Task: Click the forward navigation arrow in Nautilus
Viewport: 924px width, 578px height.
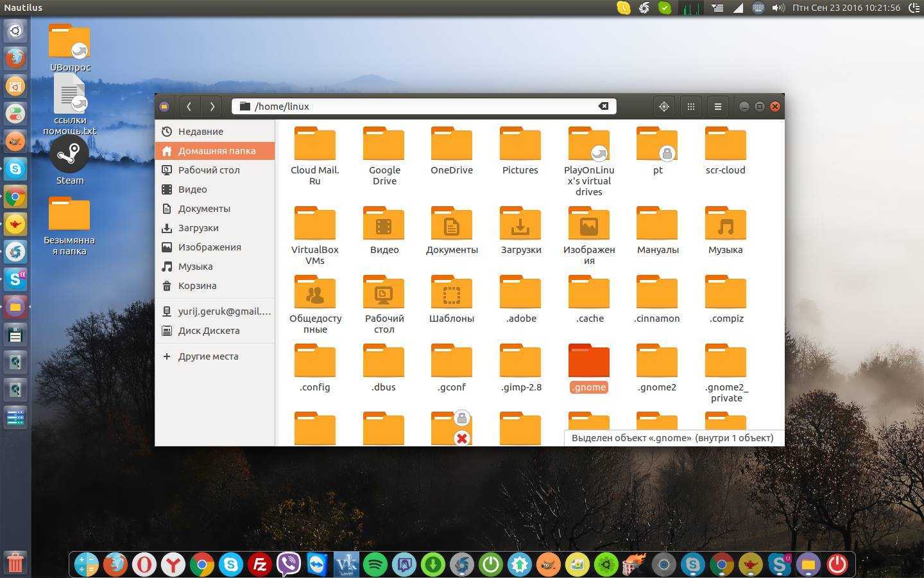Action: click(212, 107)
